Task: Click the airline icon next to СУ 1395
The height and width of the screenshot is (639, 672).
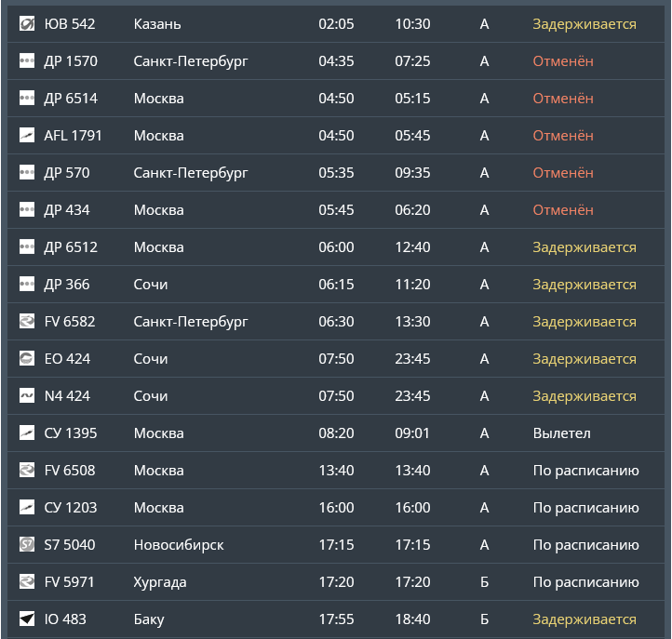Action: (x=27, y=433)
